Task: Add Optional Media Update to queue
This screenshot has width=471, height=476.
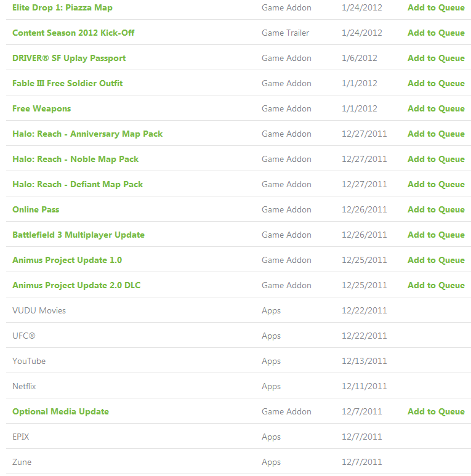Action: (x=436, y=411)
